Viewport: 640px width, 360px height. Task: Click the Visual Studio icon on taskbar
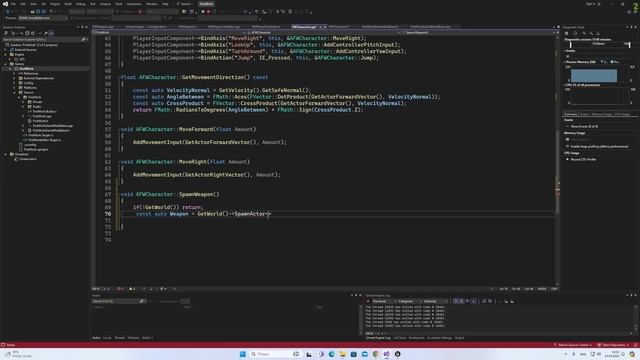[386, 354]
